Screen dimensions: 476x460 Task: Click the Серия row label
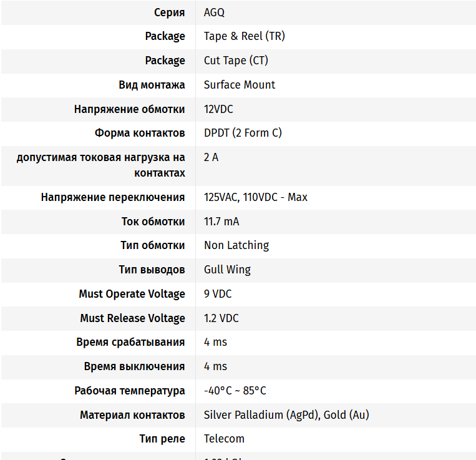coord(169,12)
